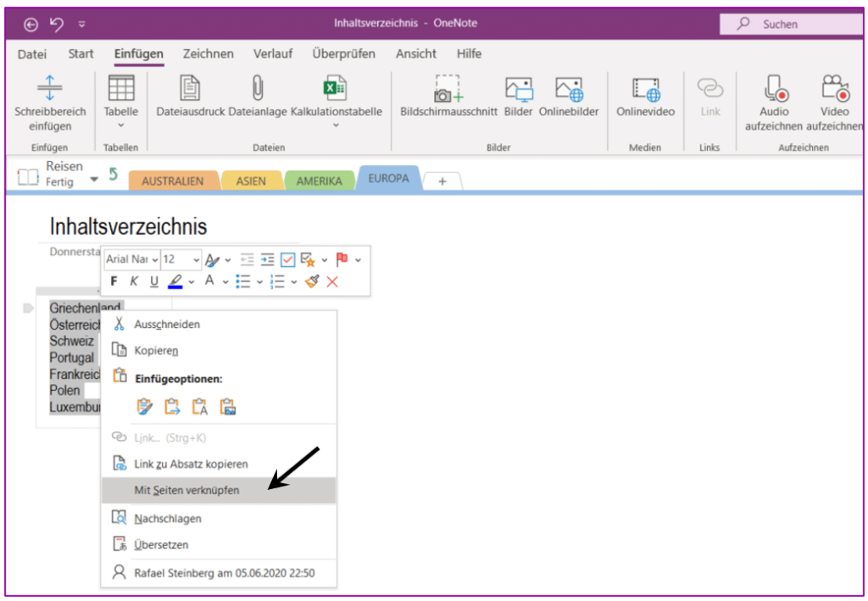Click the red Outlook flag icon

pyautogui.click(x=342, y=259)
